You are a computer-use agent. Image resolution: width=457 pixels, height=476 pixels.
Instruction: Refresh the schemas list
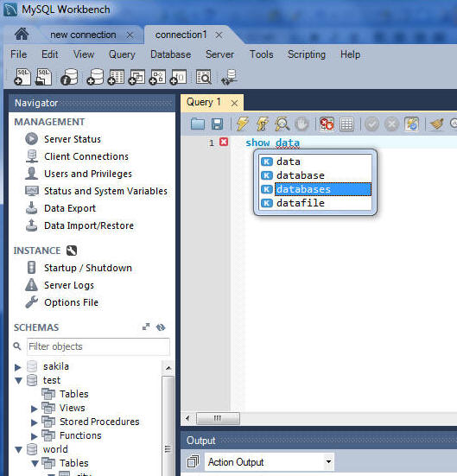click(x=161, y=327)
